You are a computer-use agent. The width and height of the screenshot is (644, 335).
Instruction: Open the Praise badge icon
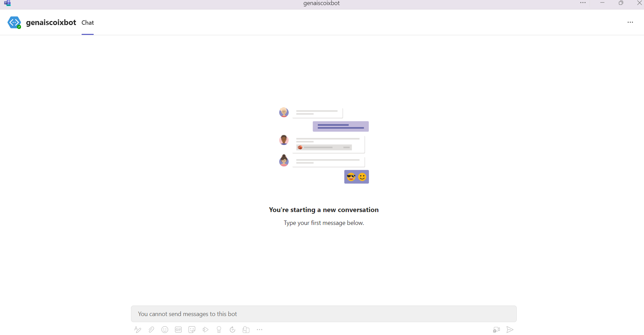[x=219, y=330]
